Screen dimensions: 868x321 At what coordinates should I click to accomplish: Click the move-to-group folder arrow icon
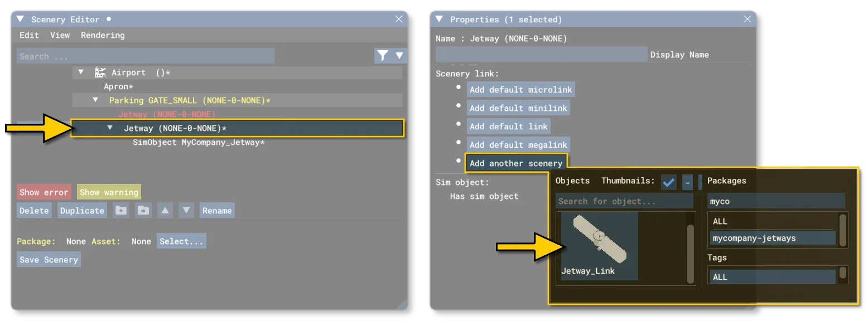point(143,211)
